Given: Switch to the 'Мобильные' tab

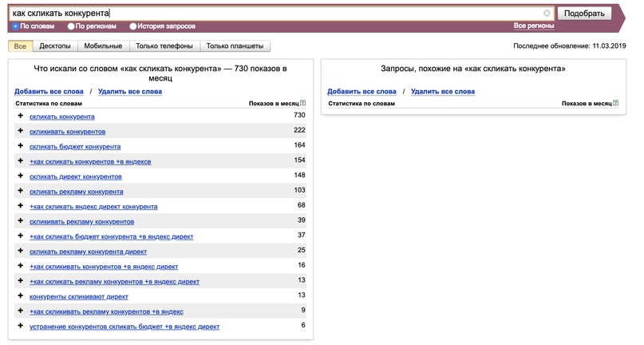Looking at the screenshot, I should click(x=103, y=46).
